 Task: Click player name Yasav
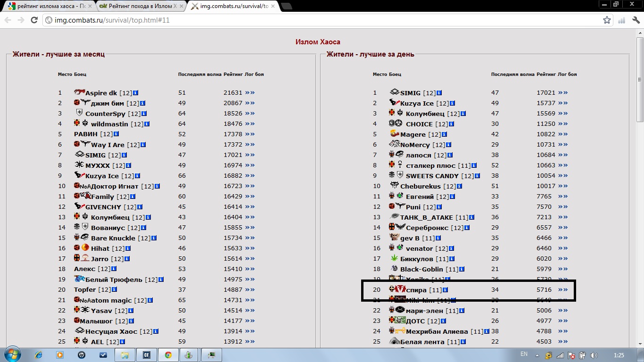coord(102,311)
